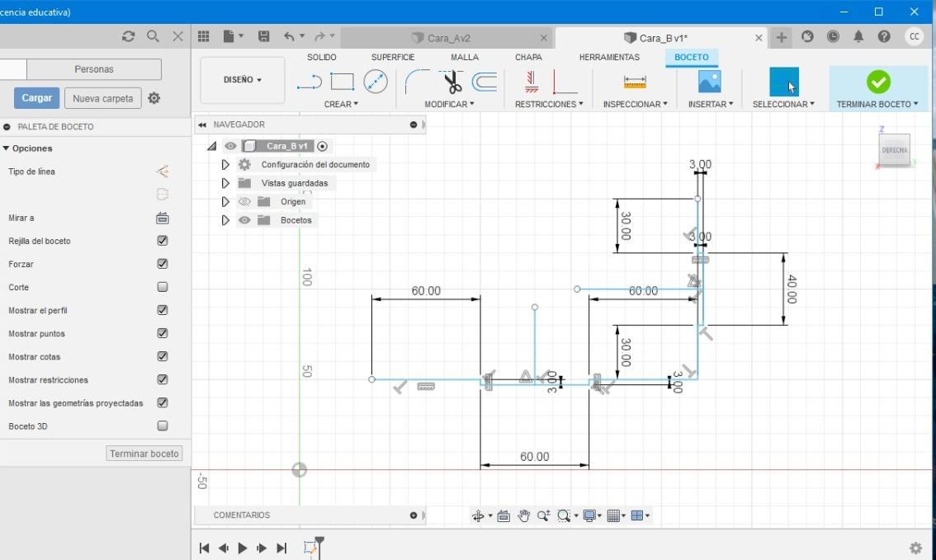Expand the Origen node
This screenshot has height=560, width=936.
pyautogui.click(x=225, y=201)
